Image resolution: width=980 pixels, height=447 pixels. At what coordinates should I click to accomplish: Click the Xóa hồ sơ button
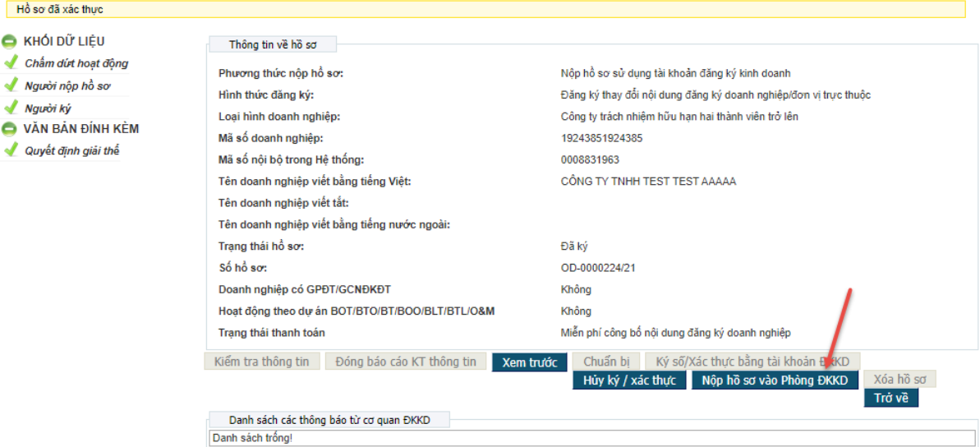click(900, 380)
